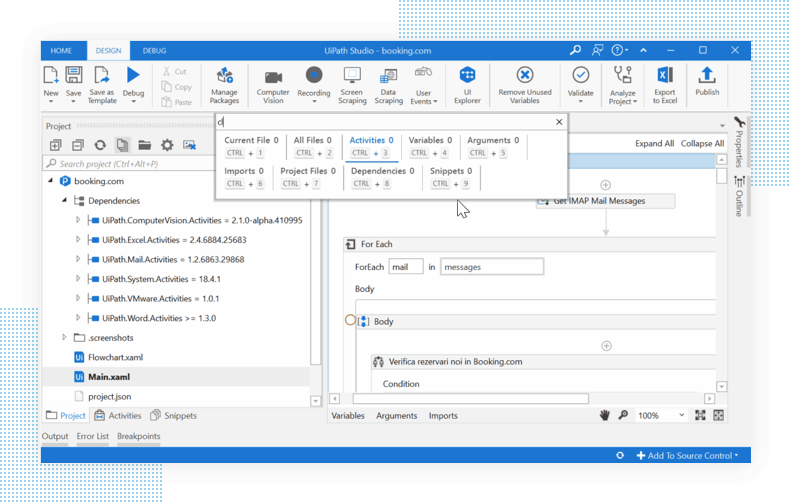This screenshot has width=789, height=502.
Task: Toggle the pan hand tool
Action: coord(604,415)
